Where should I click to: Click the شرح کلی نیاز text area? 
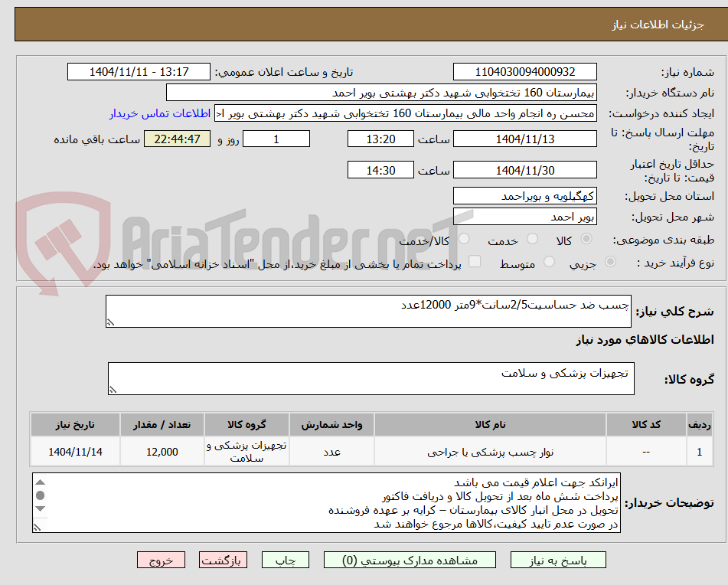[368, 311]
